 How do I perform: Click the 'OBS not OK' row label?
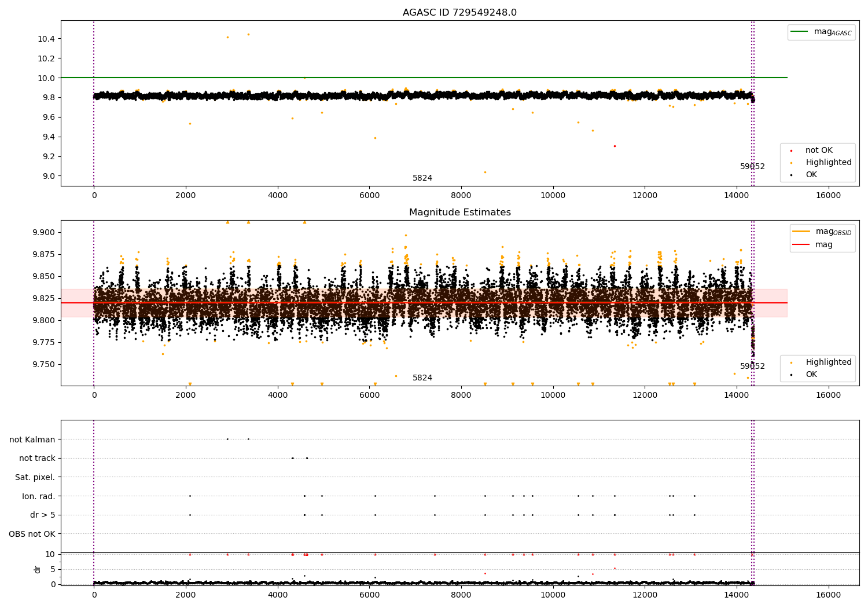point(32,534)
